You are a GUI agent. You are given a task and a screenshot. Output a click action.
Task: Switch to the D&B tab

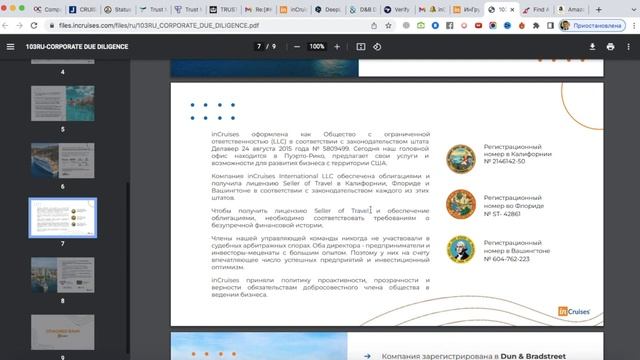coord(363,9)
